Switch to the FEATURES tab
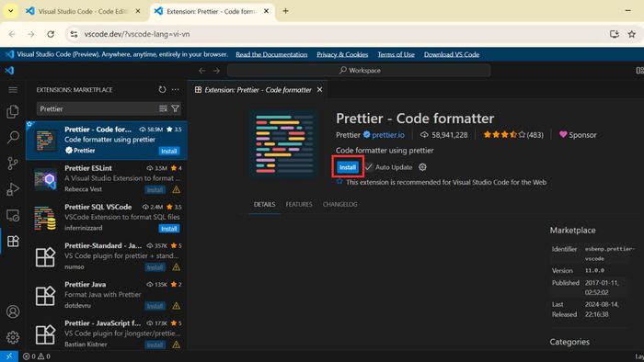The height and width of the screenshot is (362, 644). coord(299,204)
